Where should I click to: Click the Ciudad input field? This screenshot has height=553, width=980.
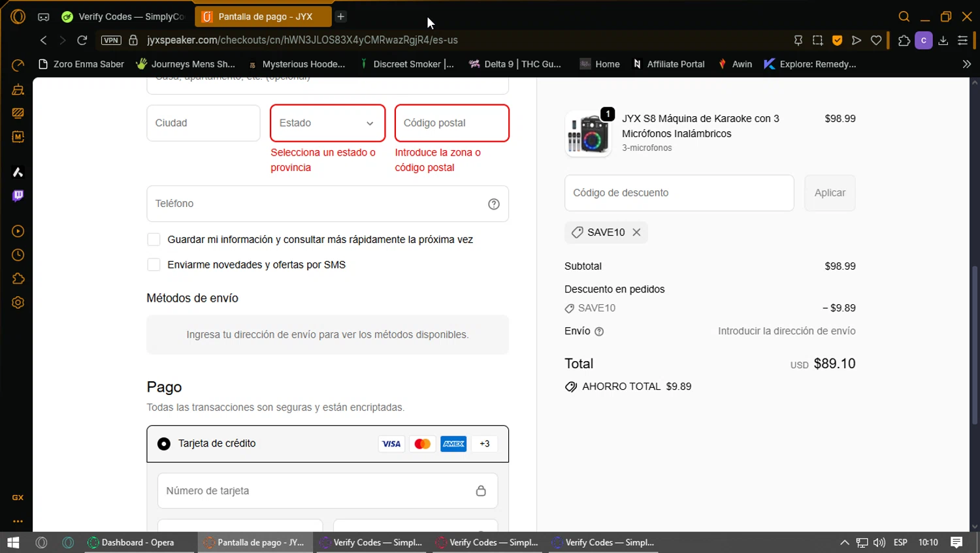tap(203, 123)
